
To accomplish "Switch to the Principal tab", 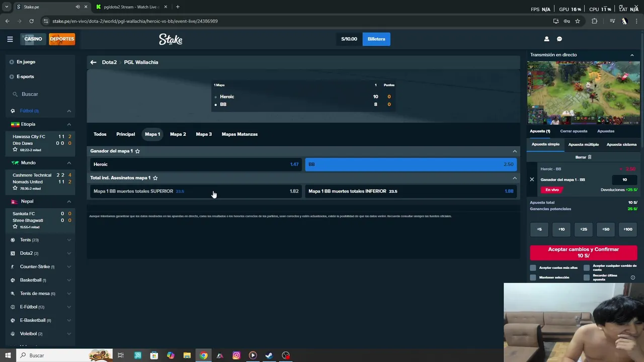I will pyautogui.click(x=126, y=134).
